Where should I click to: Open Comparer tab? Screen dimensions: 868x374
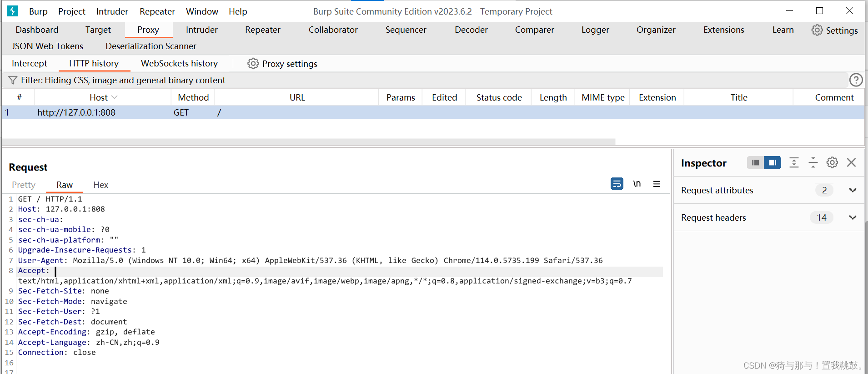click(535, 30)
